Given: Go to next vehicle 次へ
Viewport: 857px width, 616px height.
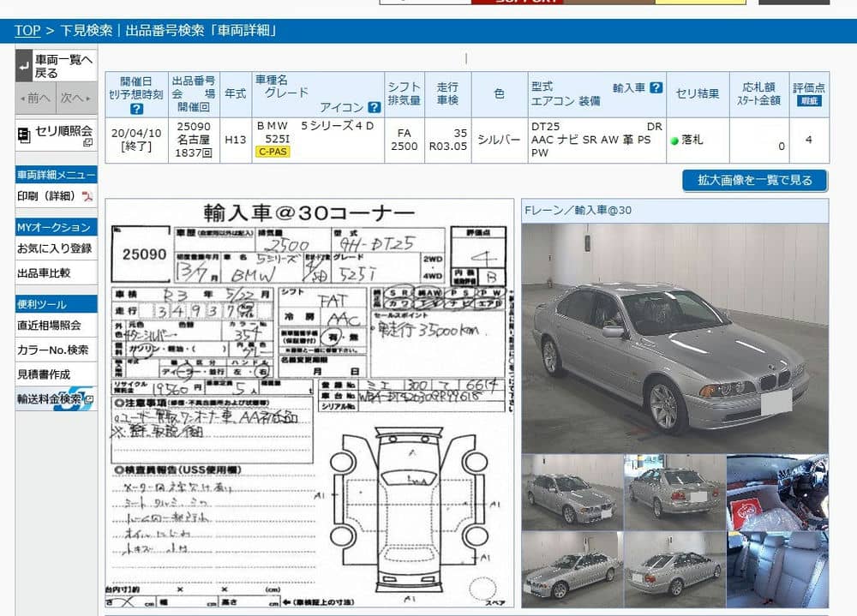Looking at the screenshot, I should tap(76, 98).
